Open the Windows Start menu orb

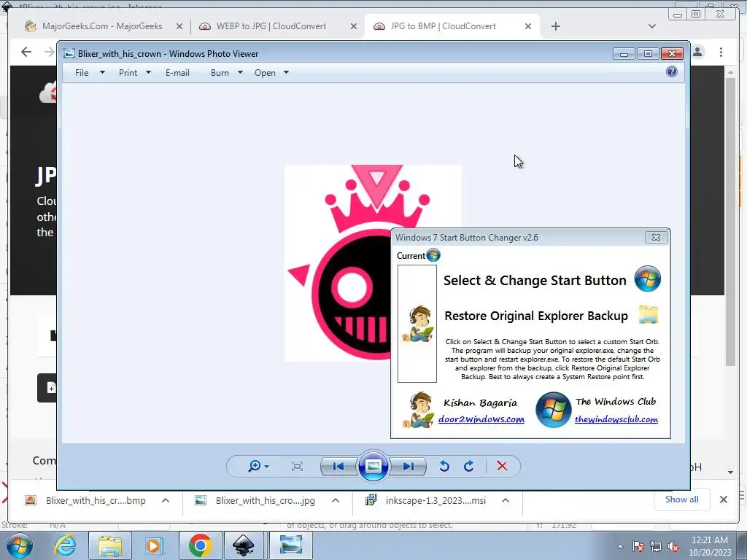click(18, 545)
